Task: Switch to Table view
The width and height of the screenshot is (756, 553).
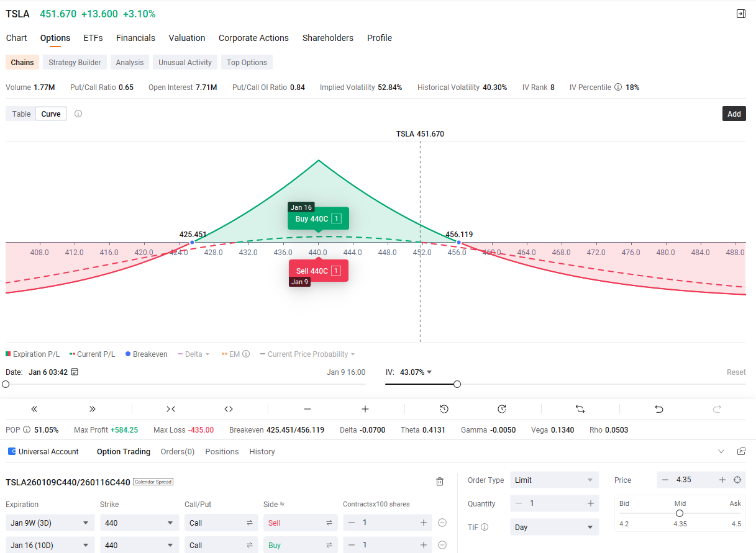Action: (21, 114)
